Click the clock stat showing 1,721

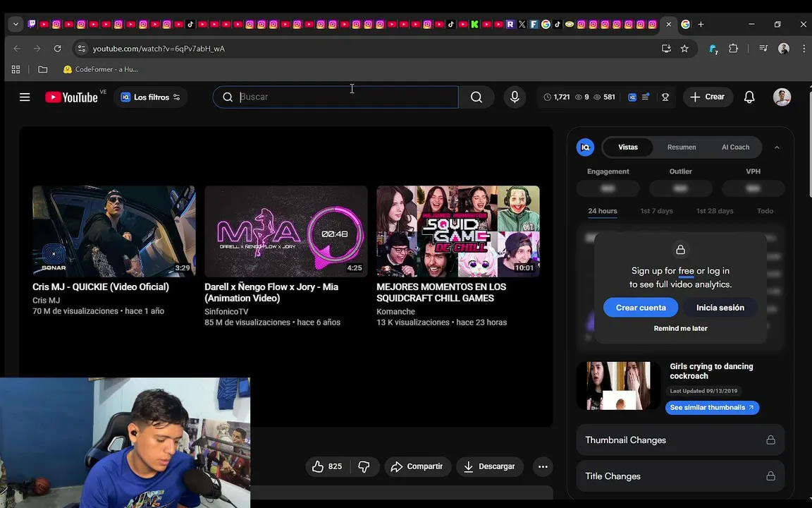557,97
